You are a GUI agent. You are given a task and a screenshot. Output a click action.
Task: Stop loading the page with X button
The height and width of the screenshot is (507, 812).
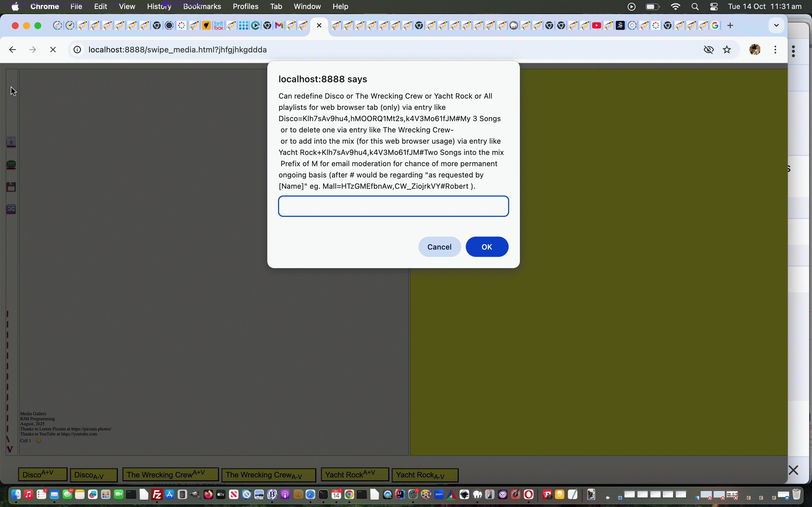tap(53, 50)
